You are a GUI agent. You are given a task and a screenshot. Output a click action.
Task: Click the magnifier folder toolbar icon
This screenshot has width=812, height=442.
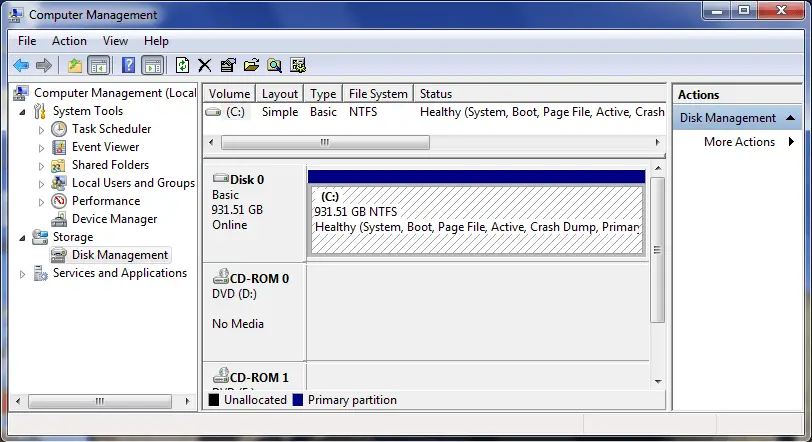tap(273, 65)
